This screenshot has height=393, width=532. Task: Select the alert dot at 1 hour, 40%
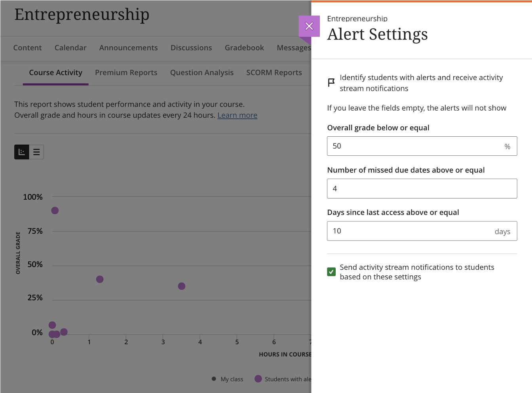(x=99, y=279)
